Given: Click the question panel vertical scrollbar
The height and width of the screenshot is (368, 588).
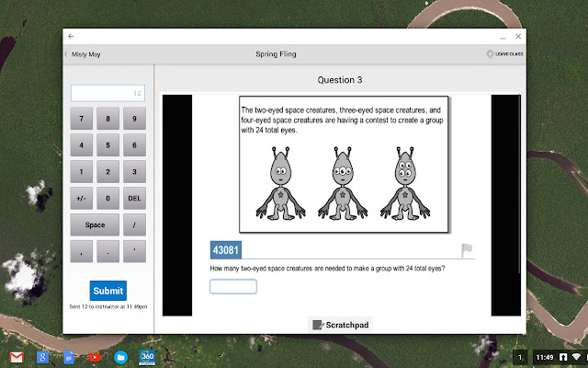Looking at the screenshot, I should coord(519,184).
